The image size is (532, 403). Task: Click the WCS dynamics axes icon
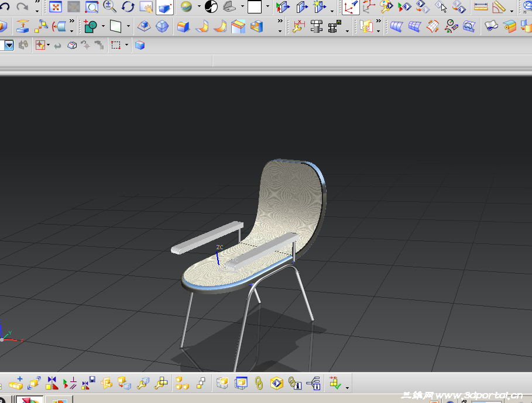click(x=369, y=6)
